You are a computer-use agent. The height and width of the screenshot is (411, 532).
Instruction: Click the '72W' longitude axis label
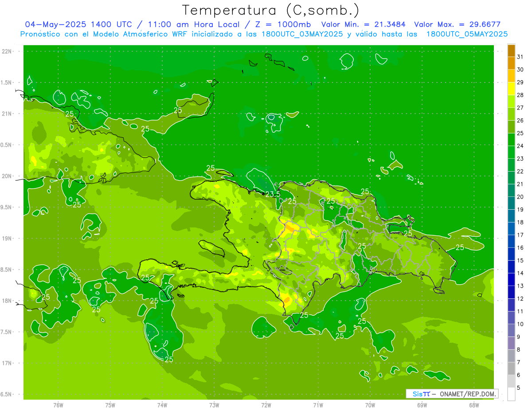tap(266, 405)
